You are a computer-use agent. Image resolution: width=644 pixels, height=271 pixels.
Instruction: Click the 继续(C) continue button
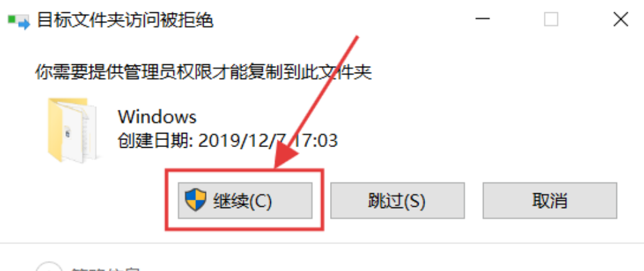pos(245,200)
